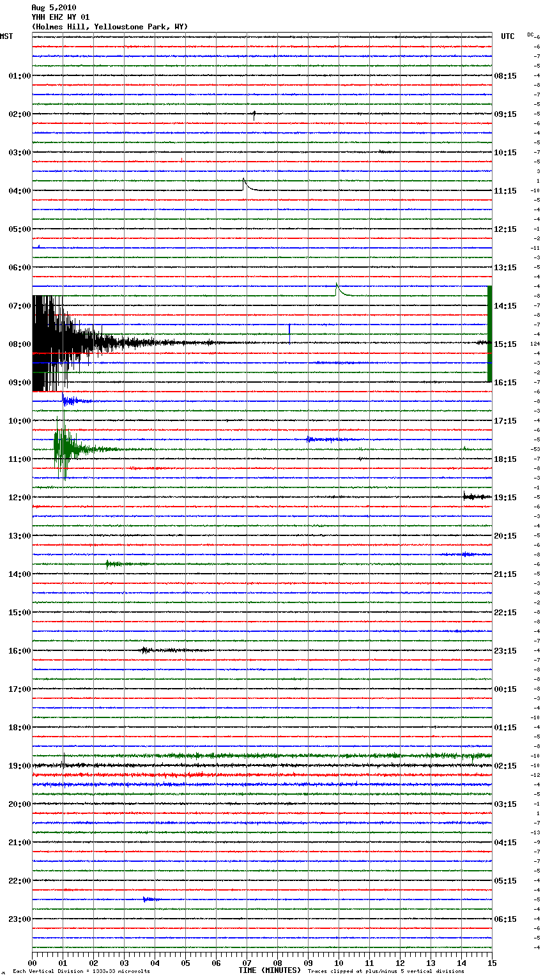Click the "09:00" MST row label
Viewport: 543px width, 980px height.
point(19,383)
